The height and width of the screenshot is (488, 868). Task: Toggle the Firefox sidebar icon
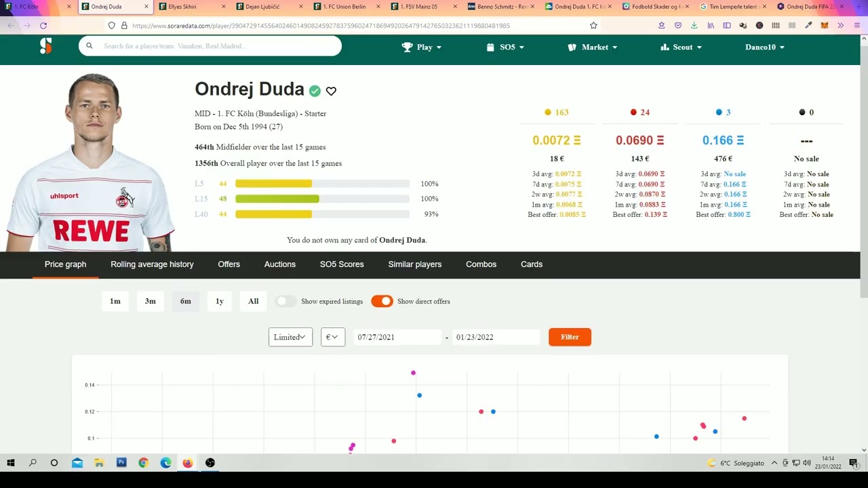pyautogui.click(x=727, y=25)
